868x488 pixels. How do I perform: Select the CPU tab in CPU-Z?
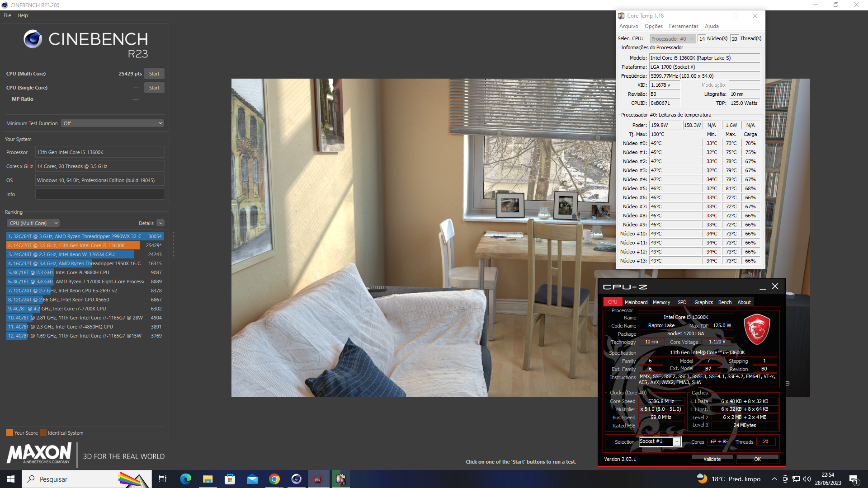click(613, 302)
